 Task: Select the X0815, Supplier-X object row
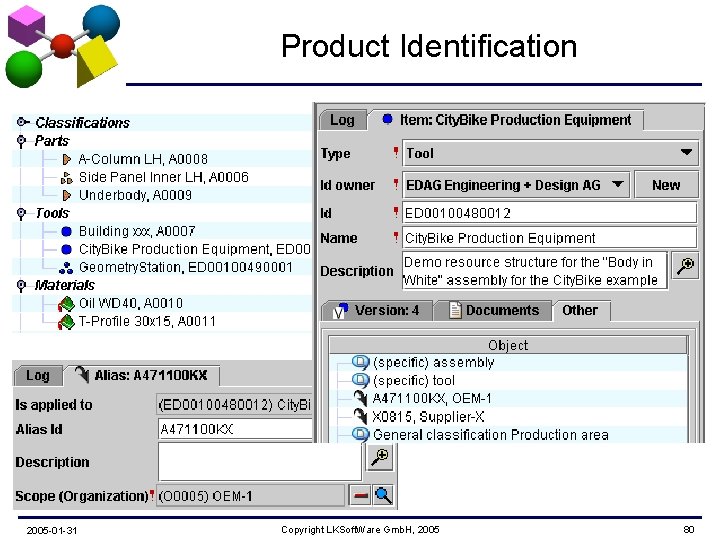(x=508, y=416)
